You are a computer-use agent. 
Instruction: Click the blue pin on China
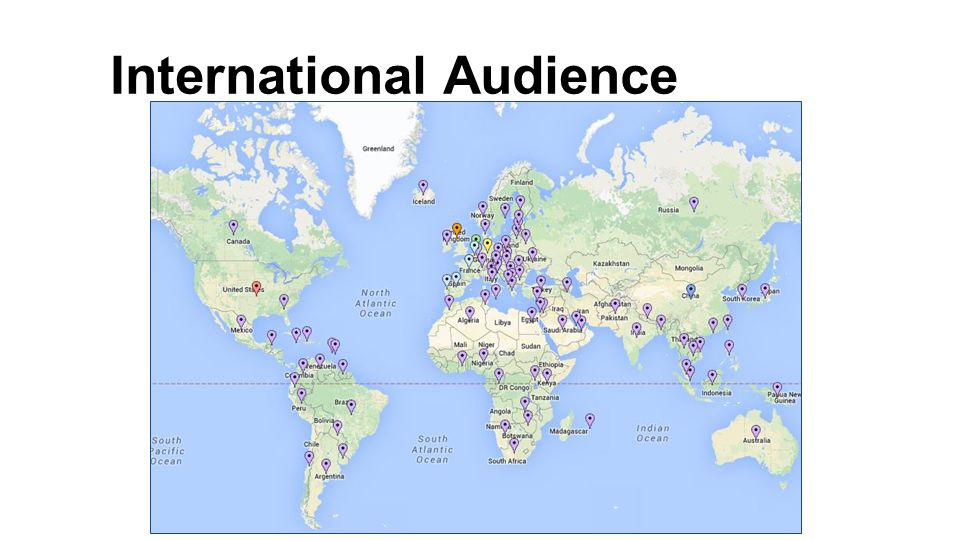tap(691, 290)
